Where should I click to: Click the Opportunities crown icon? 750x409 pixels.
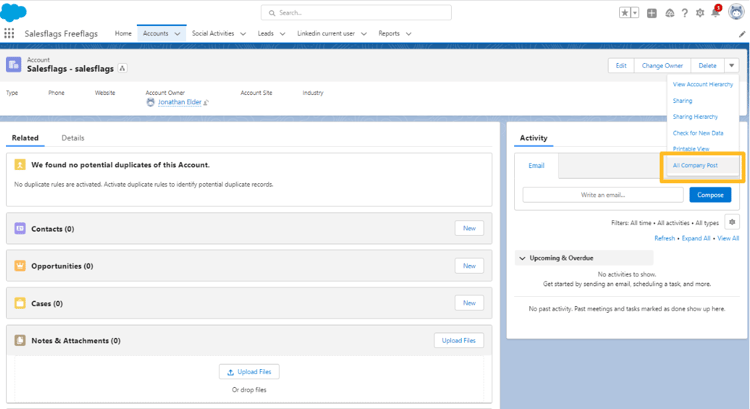click(x=20, y=265)
